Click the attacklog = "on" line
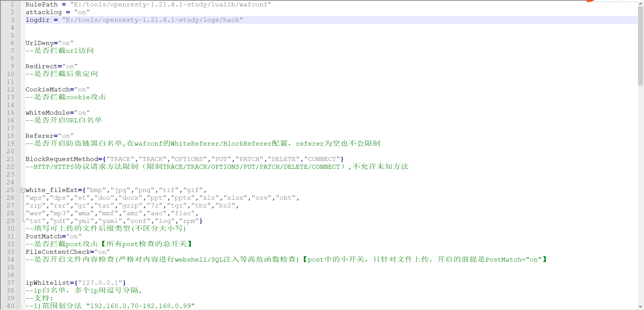Viewport: 644px width, 310px height. [57, 12]
